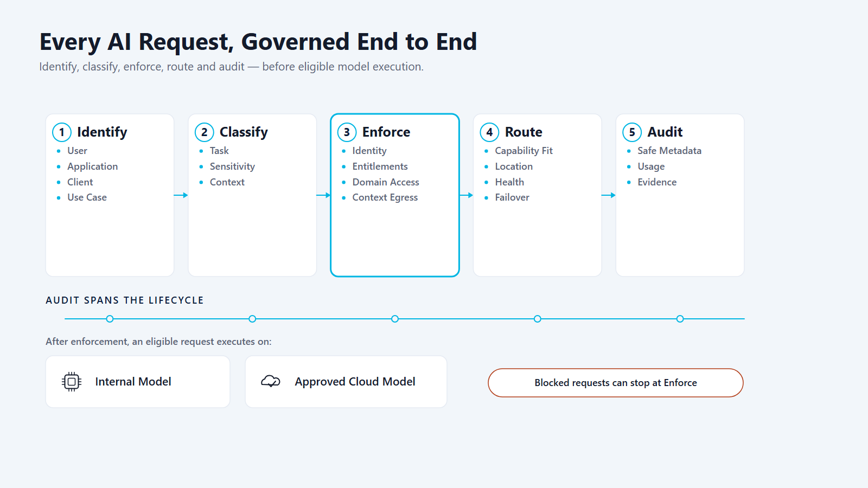
Task: Select the Context Egress bullet in Enforce
Action: click(385, 197)
